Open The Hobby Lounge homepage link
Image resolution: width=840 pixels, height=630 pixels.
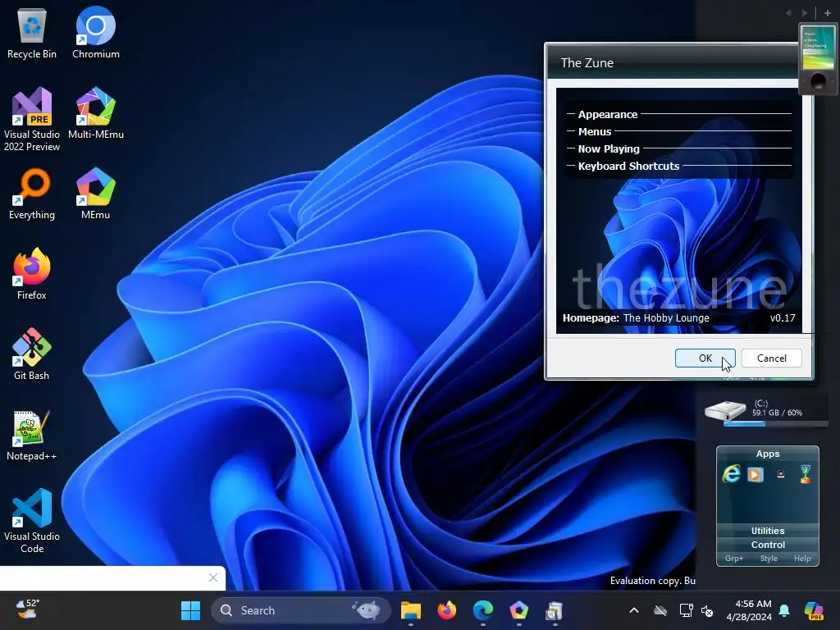click(666, 317)
